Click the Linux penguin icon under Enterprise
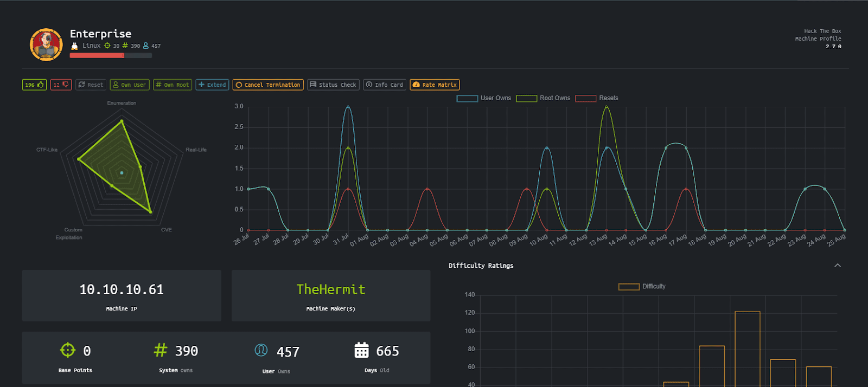Viewport: 868px width, 387px height. pyautogui.click(x=75, y=46)
